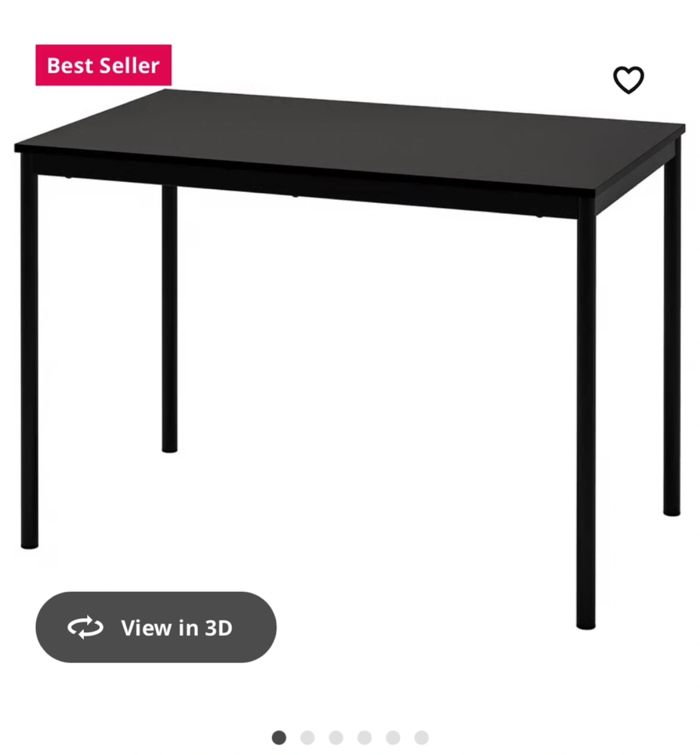Switch to the third carousel dot
This screenshot has height=755, width=700.
(336, 738)
